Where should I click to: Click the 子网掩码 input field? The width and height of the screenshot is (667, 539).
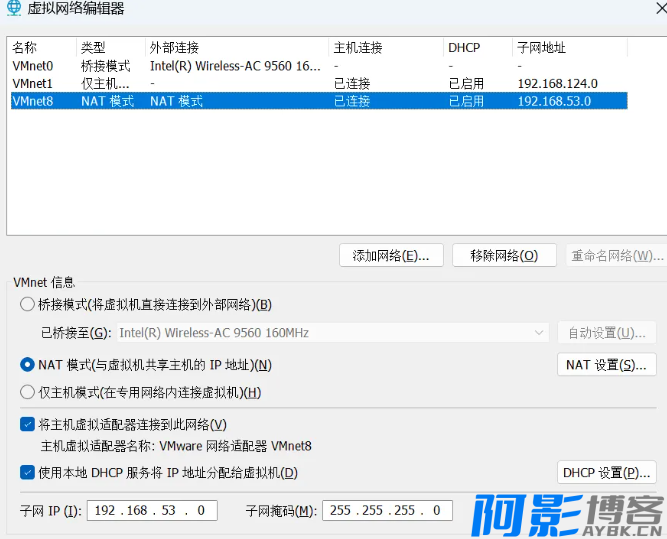coord(386,511)
